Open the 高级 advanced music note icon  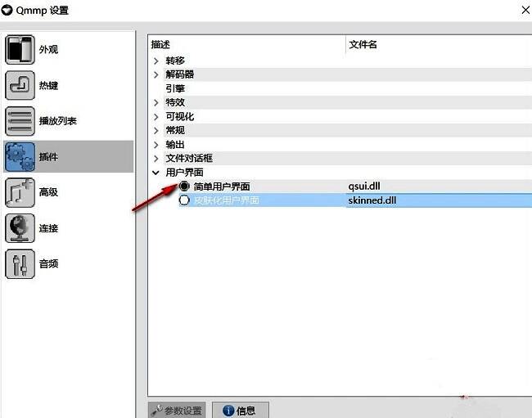point(20,192)
